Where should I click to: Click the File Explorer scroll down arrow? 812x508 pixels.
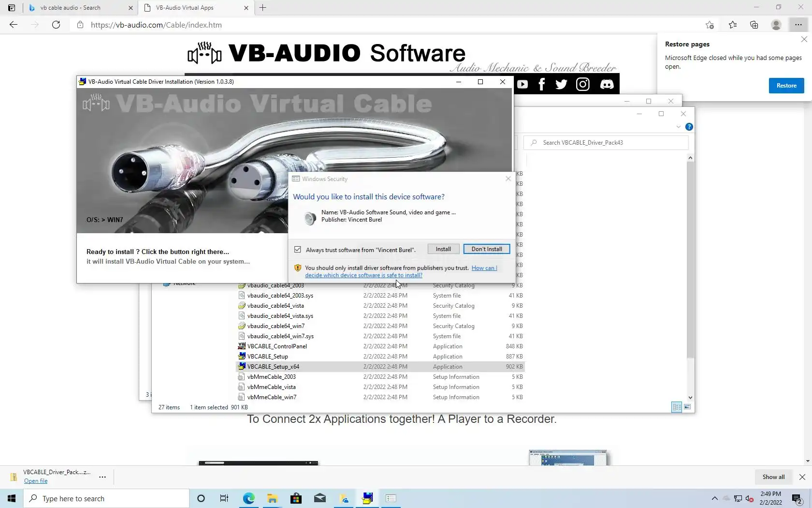[690, 398]
